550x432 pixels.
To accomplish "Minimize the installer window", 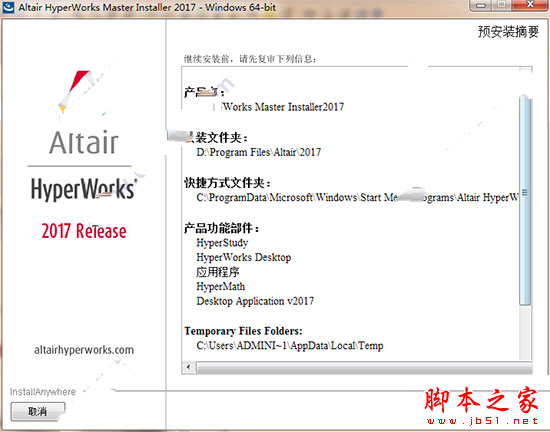I will [x=481, y=5].
